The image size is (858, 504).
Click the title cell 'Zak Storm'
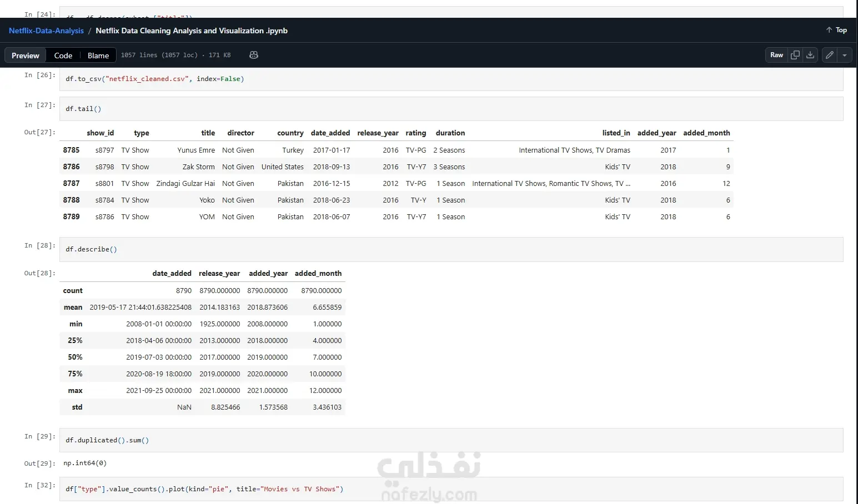coord(198,167)
